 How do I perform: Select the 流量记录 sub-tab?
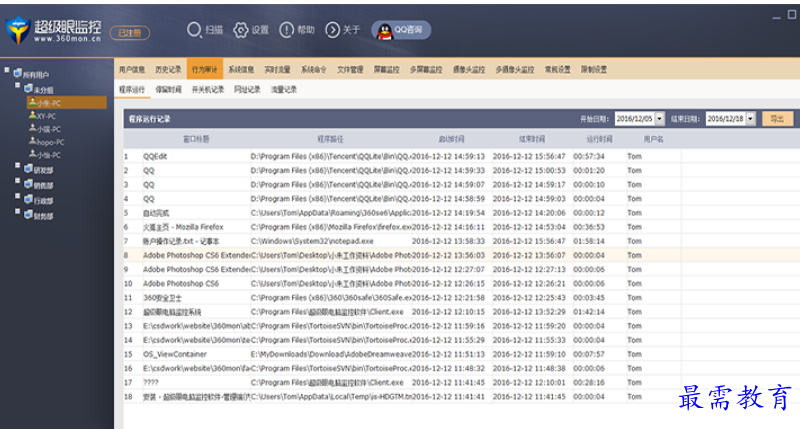284,90
